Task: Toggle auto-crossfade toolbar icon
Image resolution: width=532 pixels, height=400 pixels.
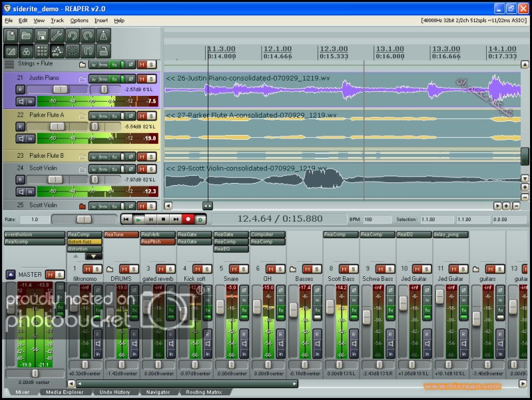Action: (11, 51)
